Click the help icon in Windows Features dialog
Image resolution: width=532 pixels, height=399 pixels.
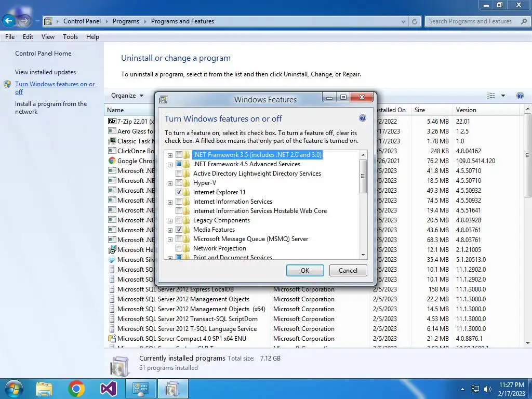pyautogui.click(x=362, y=118)
